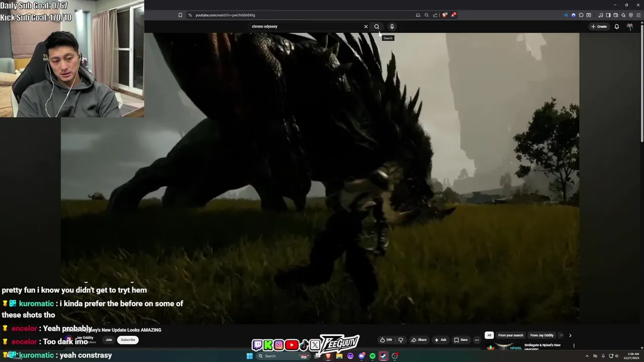Ask about this video
Image resolution: width=644 pixels, height=362 pixels.
440,340
